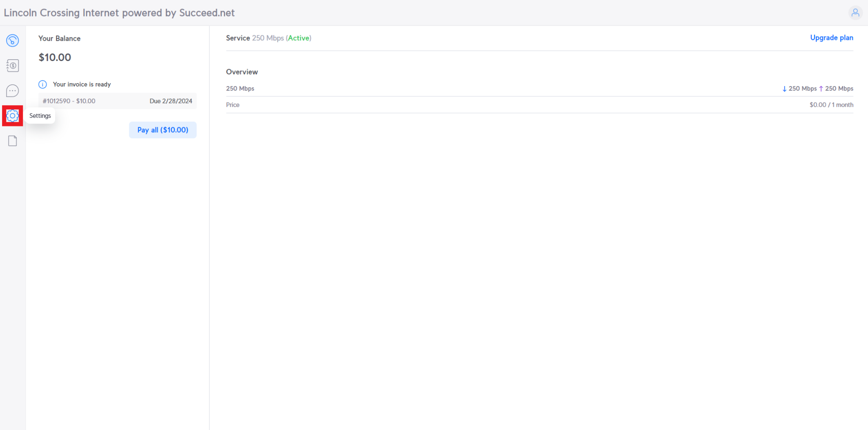Open the chat messages bubble icon
This screenshot has width=868, height=430.
pyautogui.click(x=12, y=91)
